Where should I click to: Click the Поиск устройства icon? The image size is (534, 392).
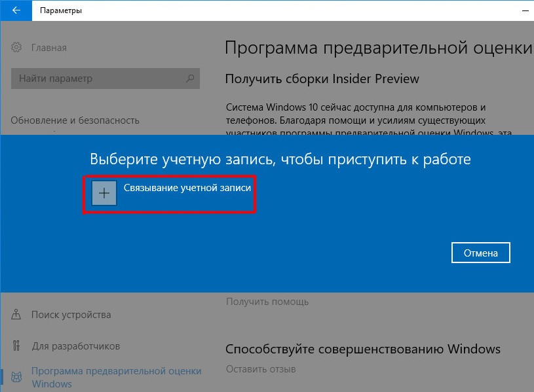pyautogui.click(x=16, y=314)
